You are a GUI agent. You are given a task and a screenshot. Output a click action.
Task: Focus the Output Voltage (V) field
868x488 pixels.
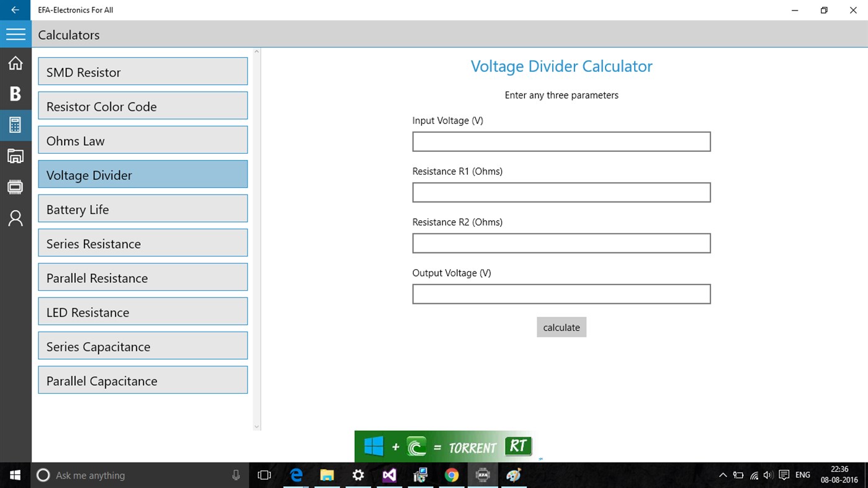tap(562, 294)
